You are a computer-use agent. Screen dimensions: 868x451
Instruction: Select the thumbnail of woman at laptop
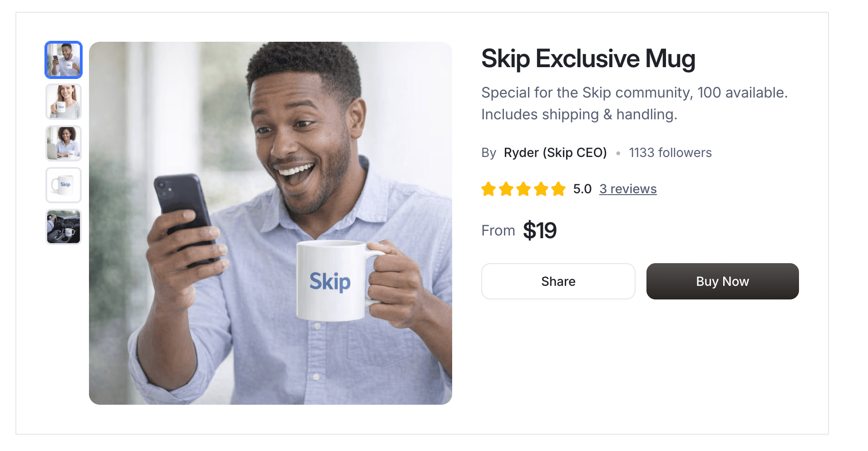[x=63, y=143]
